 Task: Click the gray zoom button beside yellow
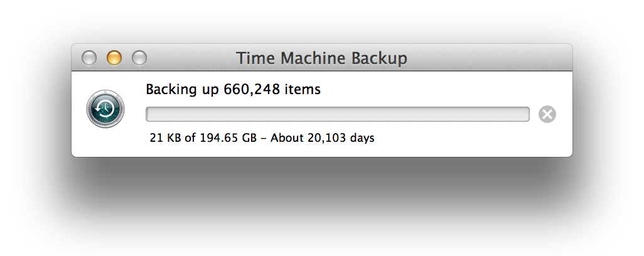pyautogui.click(x=139, y=58)
